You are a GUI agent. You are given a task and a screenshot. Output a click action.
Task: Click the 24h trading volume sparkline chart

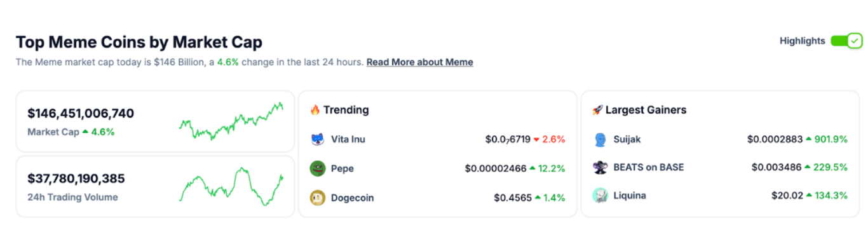231,186
